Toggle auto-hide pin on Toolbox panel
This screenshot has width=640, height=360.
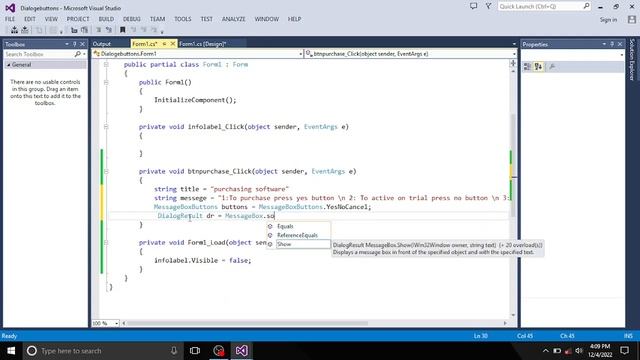(75, 44)
